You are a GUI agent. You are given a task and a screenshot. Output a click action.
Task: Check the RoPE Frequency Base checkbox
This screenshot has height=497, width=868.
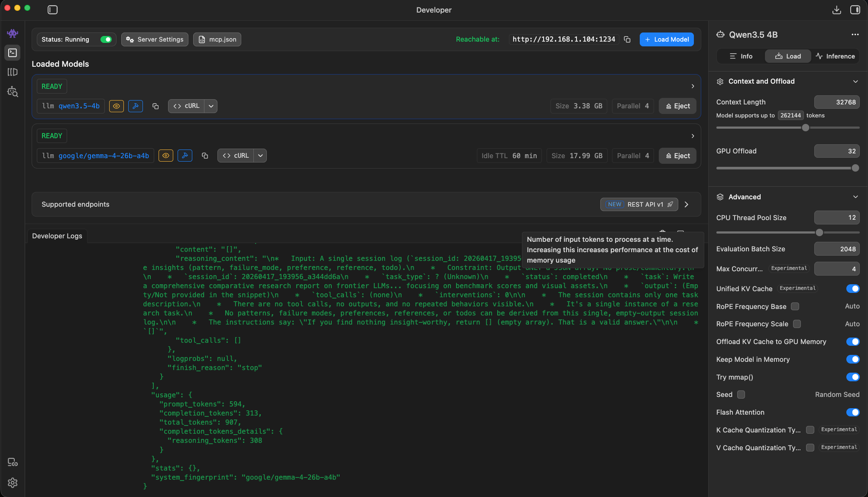(795, 306)
